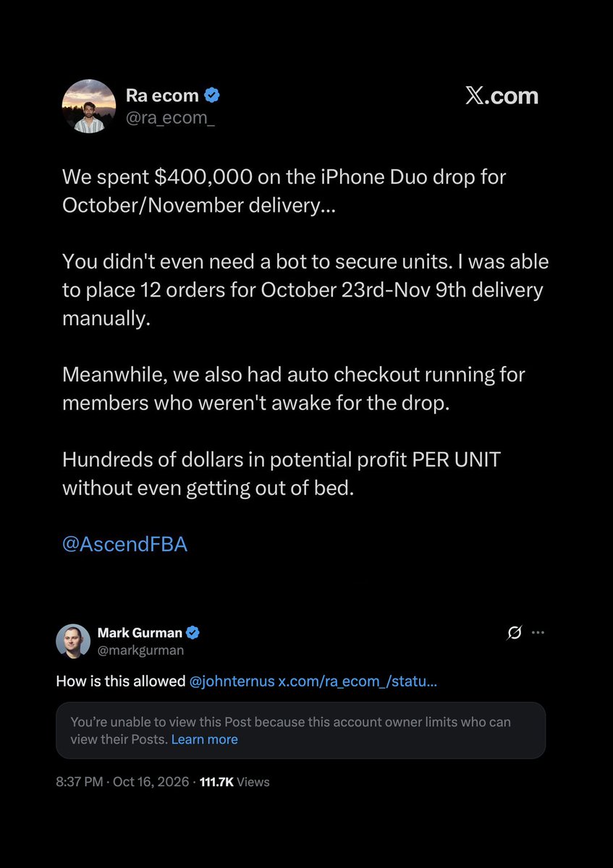The image size is (613, 868).
Task: Click Ra ecom's blue verified badge
Action: [x=212, y=95]
